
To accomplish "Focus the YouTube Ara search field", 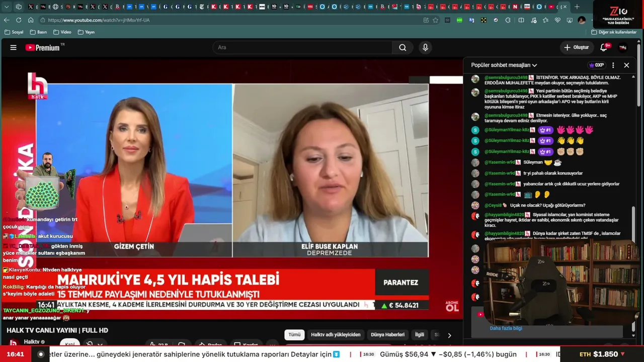I will pyautogui.click(x=302, y=48).
